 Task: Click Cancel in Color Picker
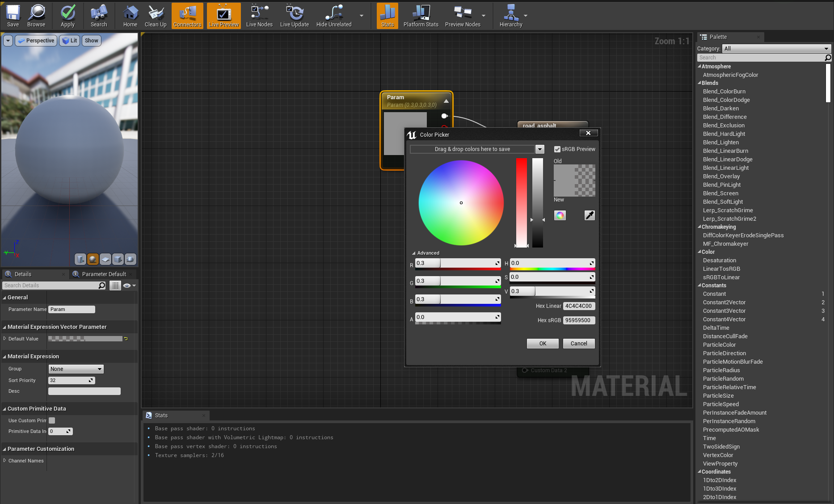[x=579, y=344]
